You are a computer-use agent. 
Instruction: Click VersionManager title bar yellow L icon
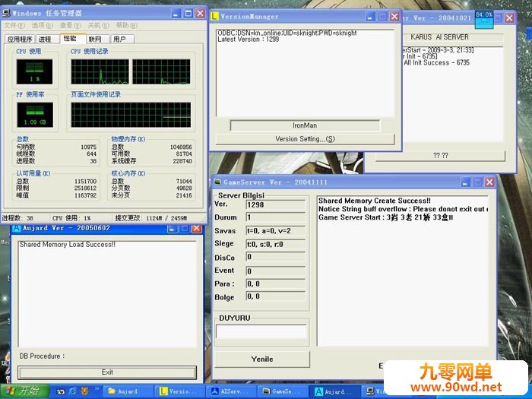pos(214,16)
